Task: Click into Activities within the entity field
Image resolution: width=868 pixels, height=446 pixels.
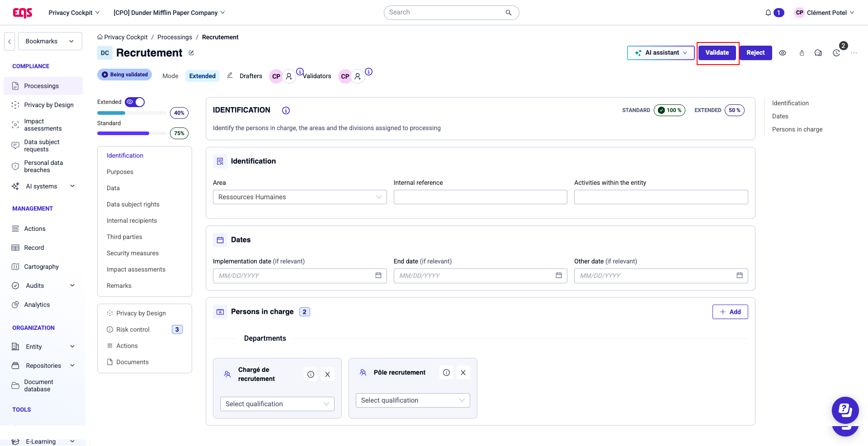Action: pos(661,197)
